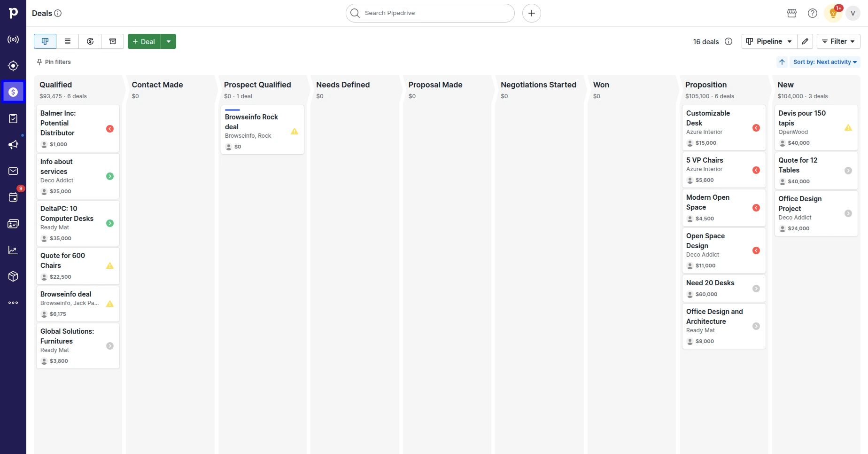The image size is (868, 454).
Task: Click the Pin filters link
Action: click(x=54, y=62)
